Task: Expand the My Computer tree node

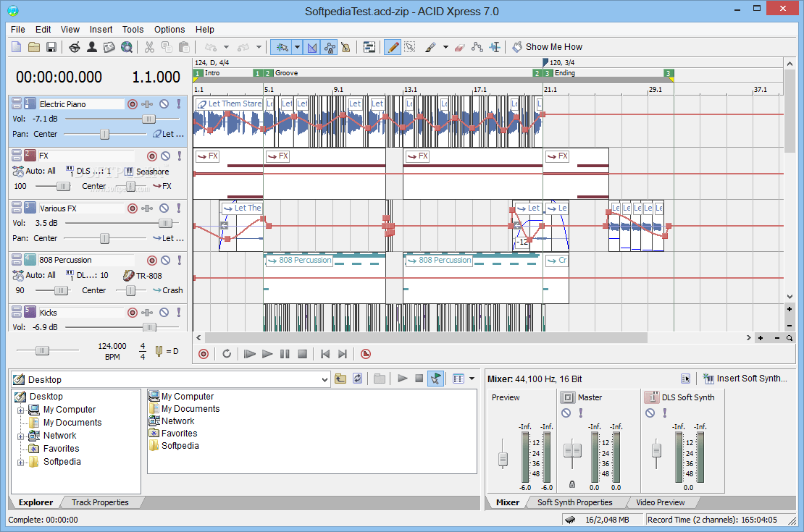Action: (21, 410)
